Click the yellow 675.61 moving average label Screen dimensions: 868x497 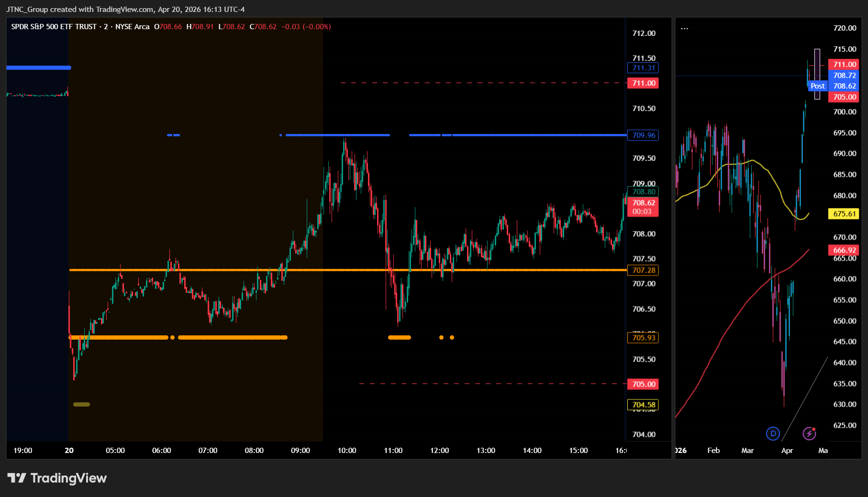click(845, 214)
